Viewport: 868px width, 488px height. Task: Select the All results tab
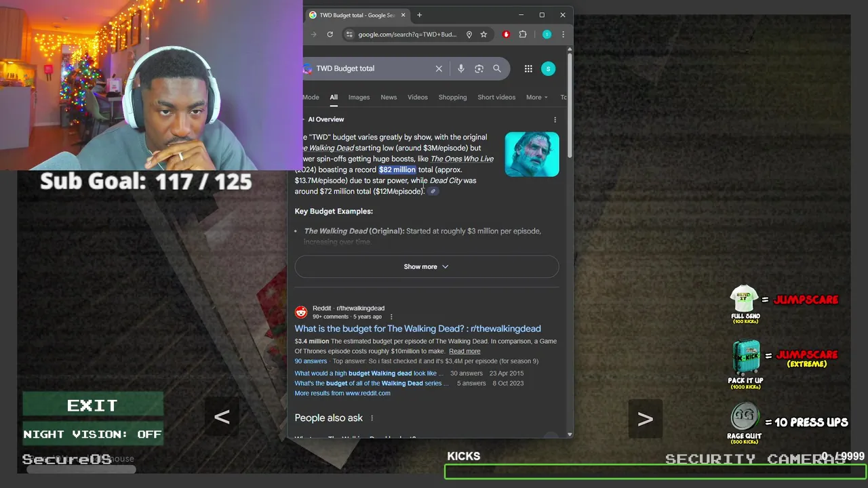click(x=334, y=97)
